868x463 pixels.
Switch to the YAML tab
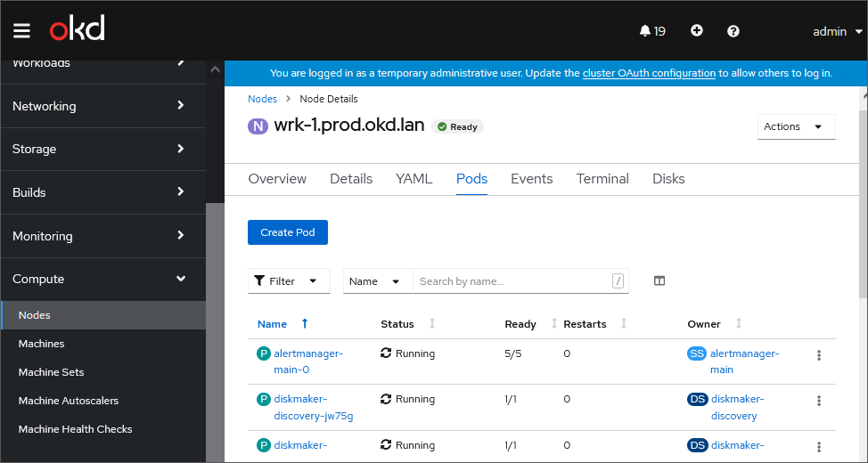coord(414,179)
